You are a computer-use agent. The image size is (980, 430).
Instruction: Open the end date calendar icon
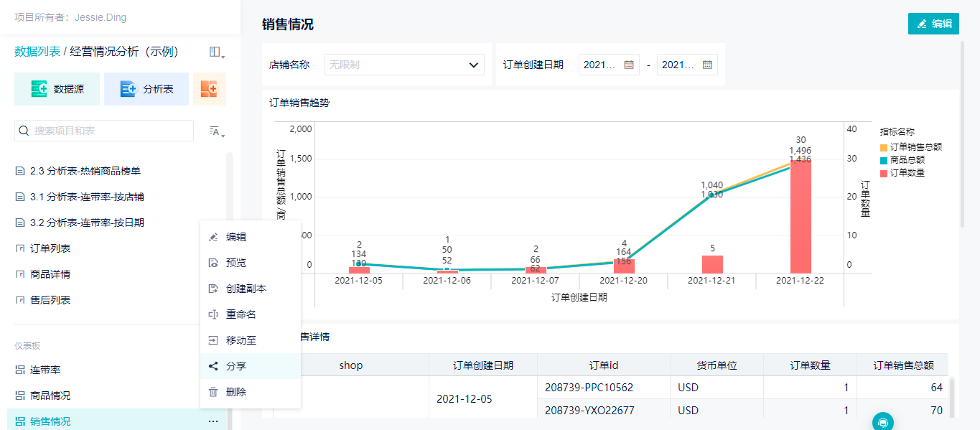[x=707, y=65]
